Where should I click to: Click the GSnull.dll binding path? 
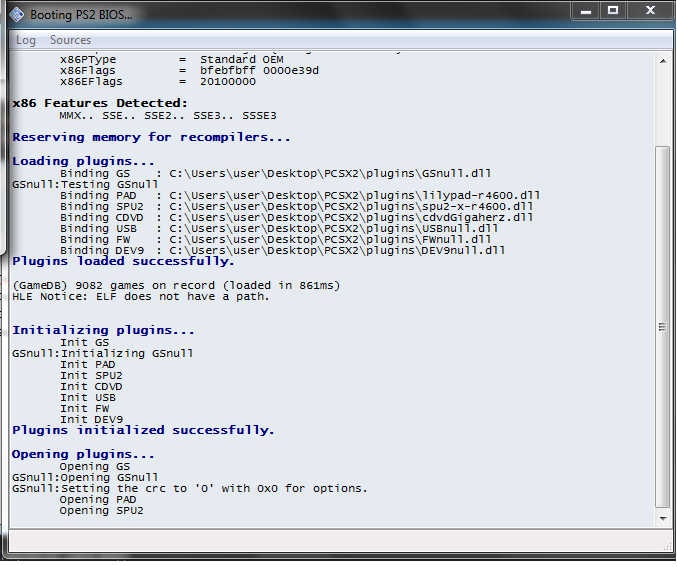coord(330,174)
